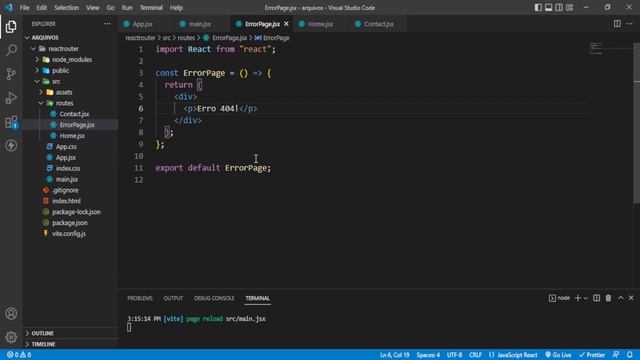Open the Help menu
This screenshot has width=640, height=360.
[x=176, y=7]
